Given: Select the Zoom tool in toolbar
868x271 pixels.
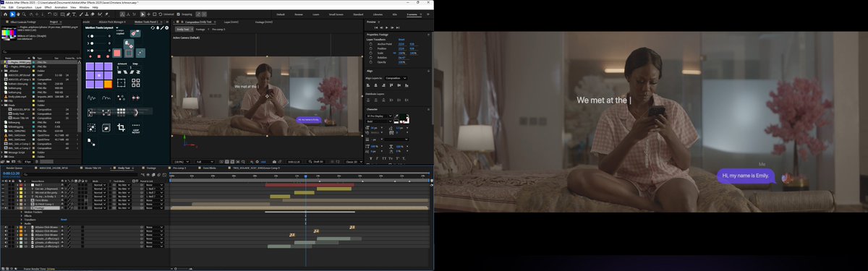Looking at the screenshot, I should click(x=24, y=14).
